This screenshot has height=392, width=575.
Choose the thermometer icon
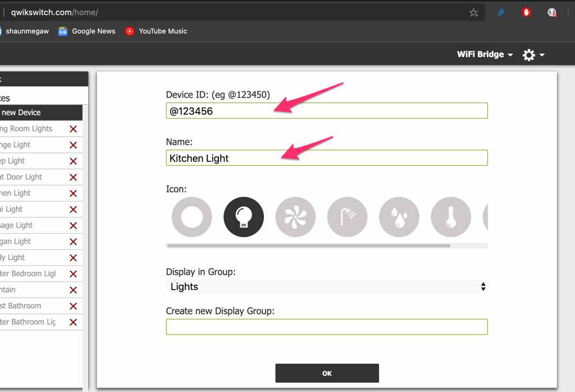451,217
